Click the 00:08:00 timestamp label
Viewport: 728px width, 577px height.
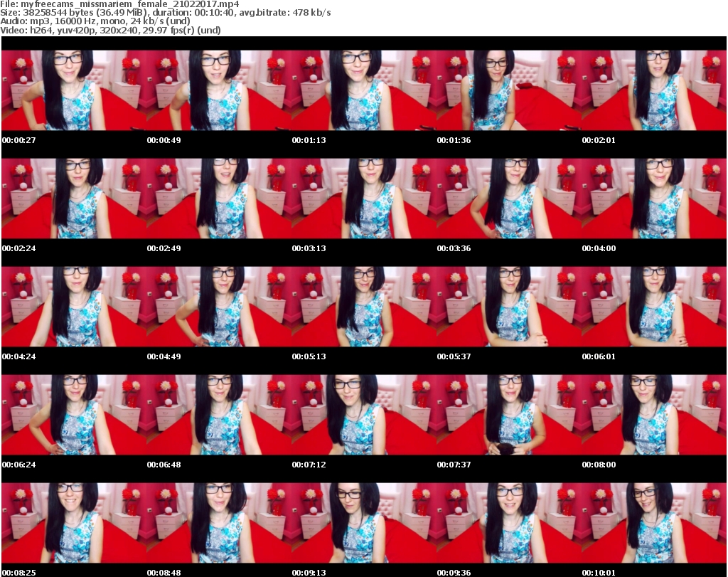coord(599,465)
